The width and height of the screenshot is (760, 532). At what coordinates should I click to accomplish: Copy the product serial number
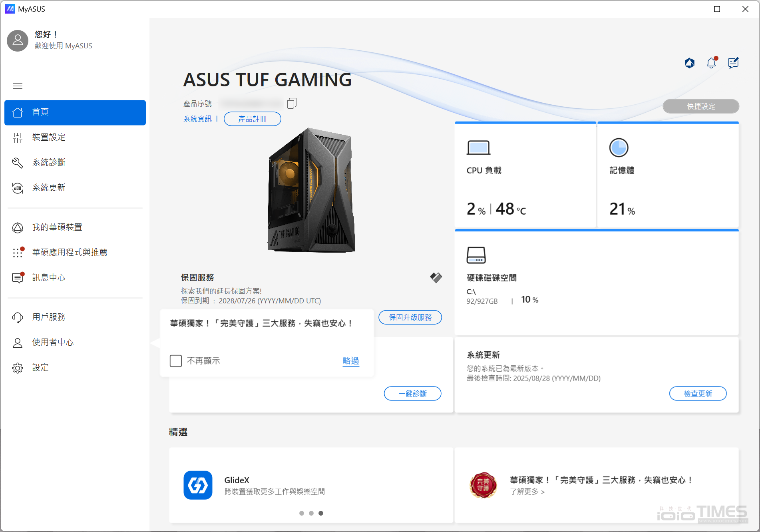[292, 104]
